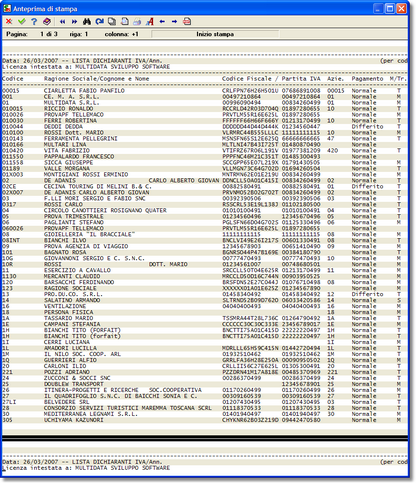Select 'CIRCOLO CANOTTIERI ROSIGNANO QUATER'
Image resolution: width=416 pixels, height=484 pixels.
tap(205, 211)
